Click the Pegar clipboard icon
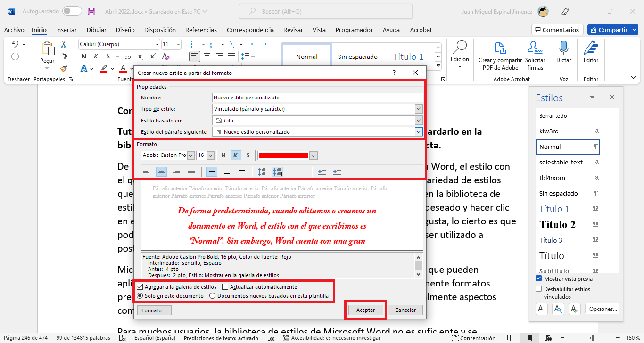The image size is (644, 343). (x=47, y=49)
